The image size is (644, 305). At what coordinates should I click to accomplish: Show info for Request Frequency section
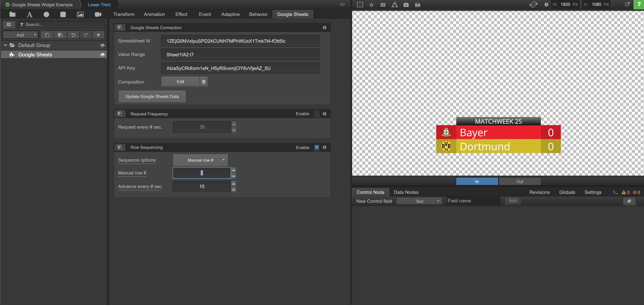[x=325, y=114]
